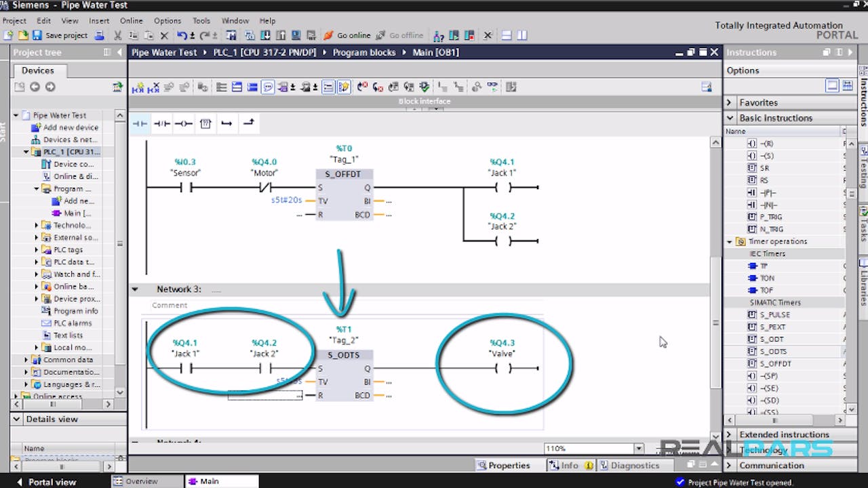Collapse the Pipe Water Test project node
The image size is (868, 488).
[17, 115]
